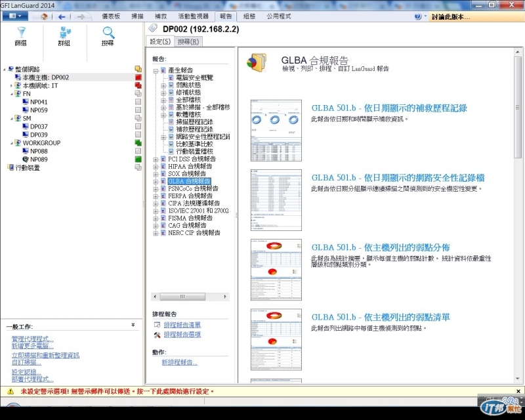The height and width of the screenshot is (420, 525).
Task: Close the yellow alert notification bar
Action: click(x=518, y=391)
